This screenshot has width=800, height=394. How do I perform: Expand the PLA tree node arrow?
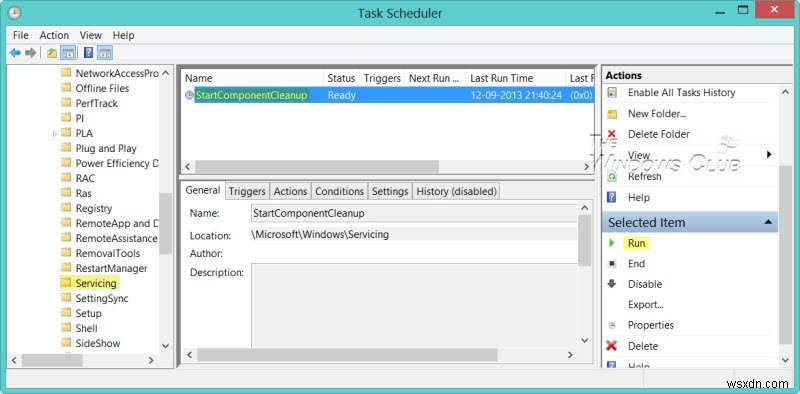coord(55,134)
